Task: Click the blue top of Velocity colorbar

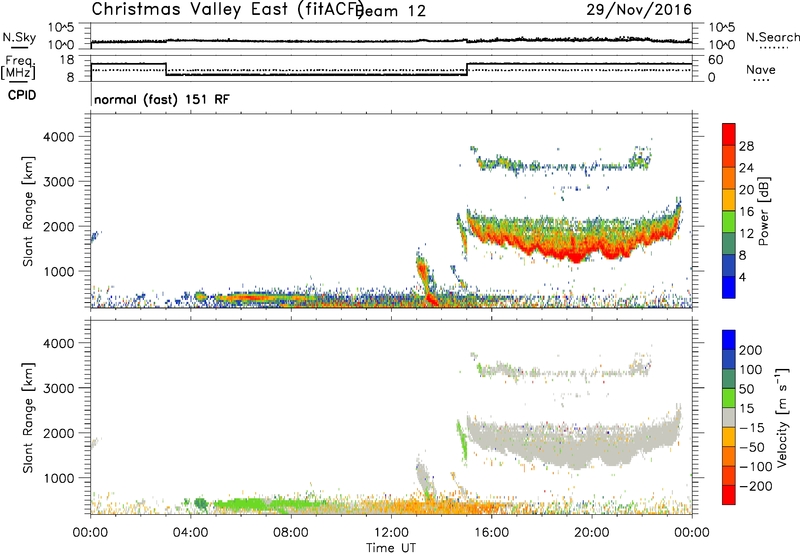Action: 729,340
